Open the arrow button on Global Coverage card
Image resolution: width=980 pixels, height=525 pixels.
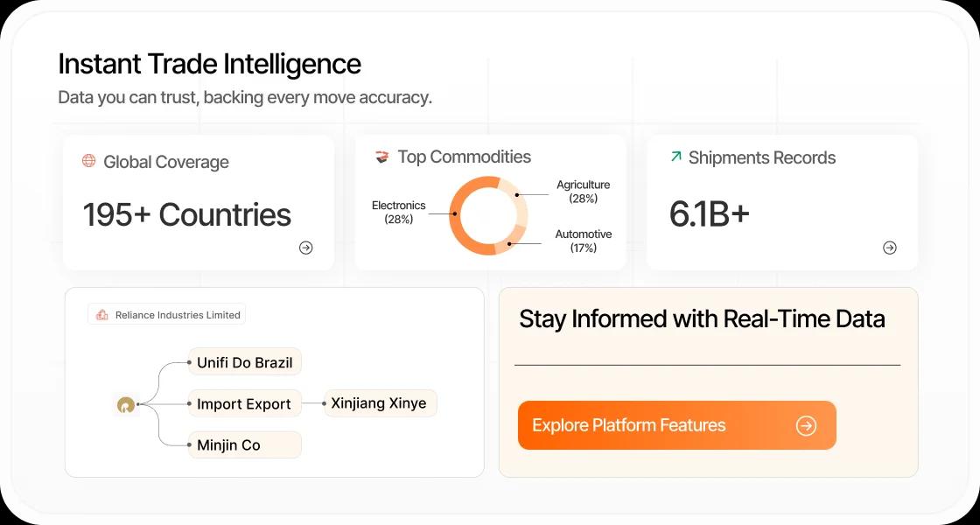305,248
